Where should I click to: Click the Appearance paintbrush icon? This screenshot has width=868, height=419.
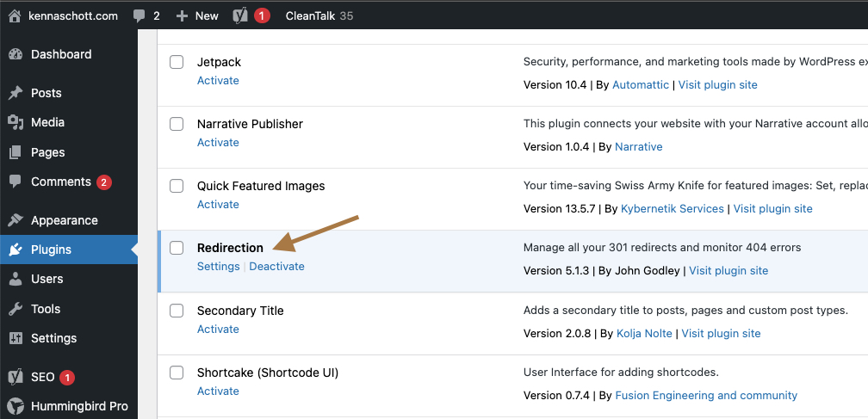tap(15, 220)
